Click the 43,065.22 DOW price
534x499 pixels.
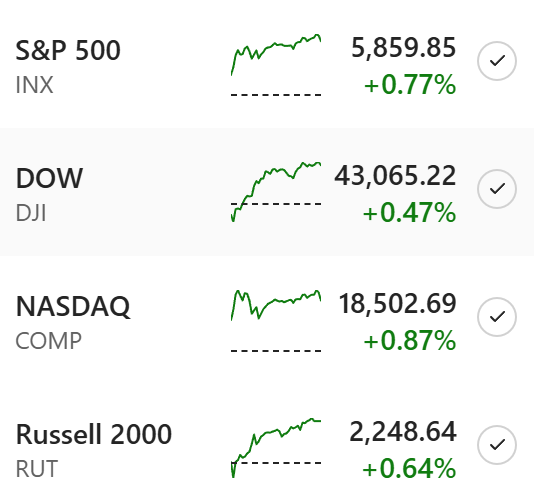395,176
